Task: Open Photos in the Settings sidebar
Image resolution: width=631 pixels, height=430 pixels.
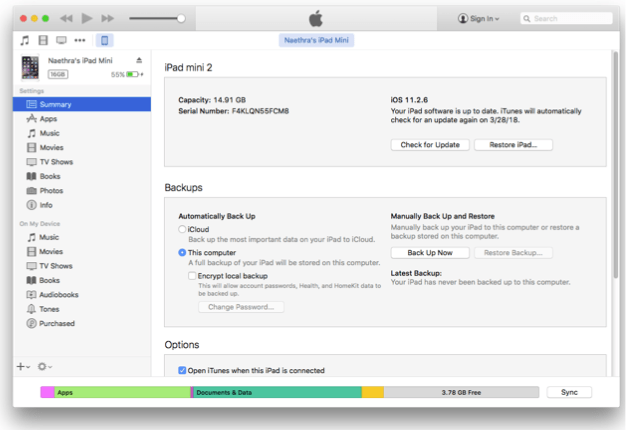Action: click(x=50, y=190)
